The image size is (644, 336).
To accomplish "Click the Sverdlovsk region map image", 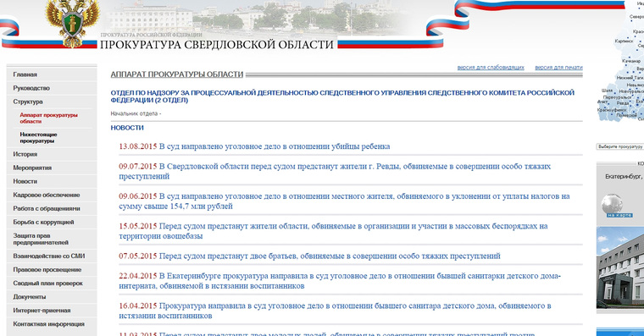I will tap(621, 62).
